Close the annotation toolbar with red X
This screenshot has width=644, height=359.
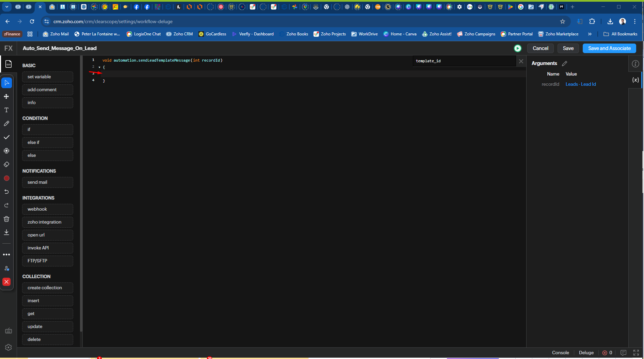tap(6, 282)
